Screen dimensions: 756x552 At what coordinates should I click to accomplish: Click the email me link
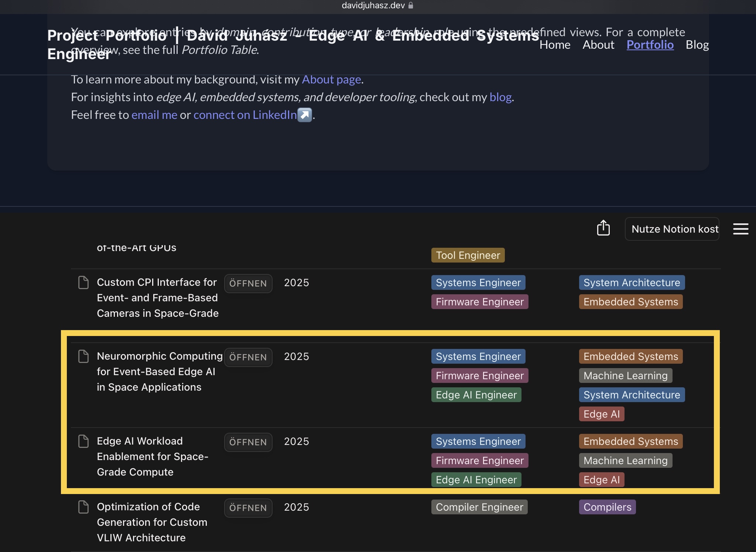click(154, 115)
